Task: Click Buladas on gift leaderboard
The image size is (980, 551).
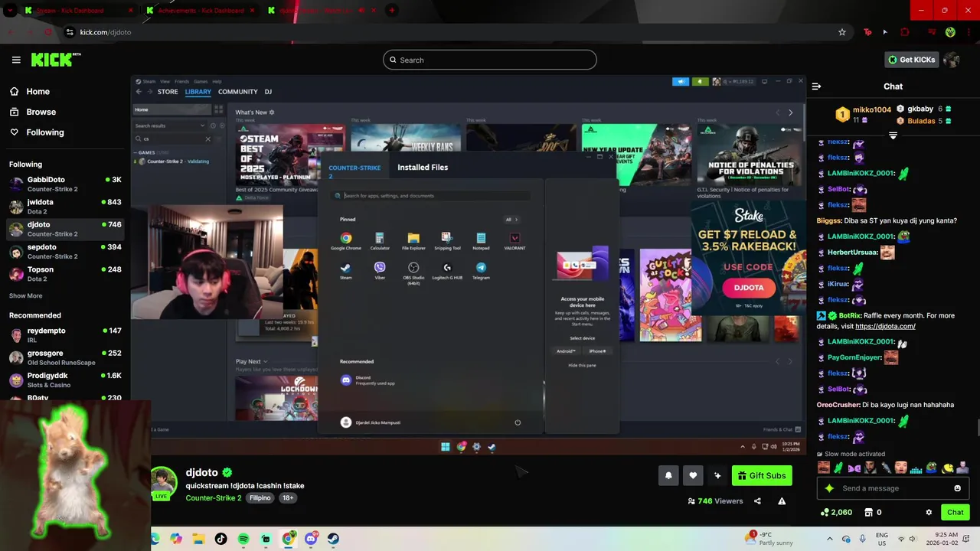Action: 921,121
